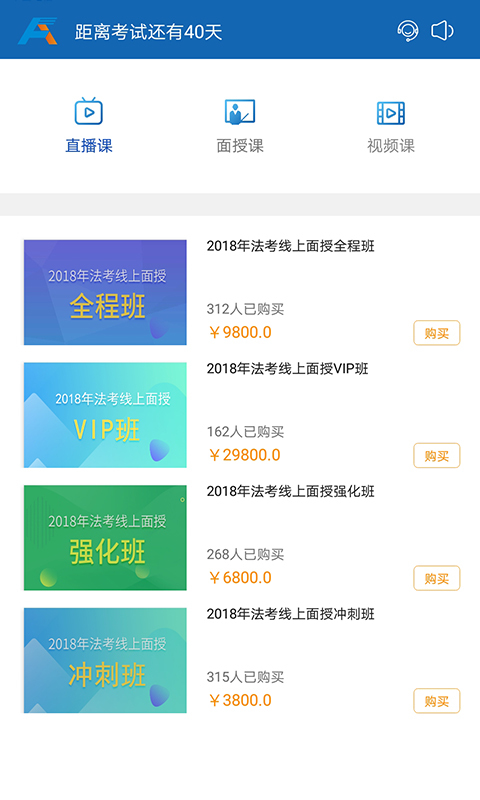The image size is (480, 800).
Task: Select the film strip icon for 视频课
Action: pos(391,113)
